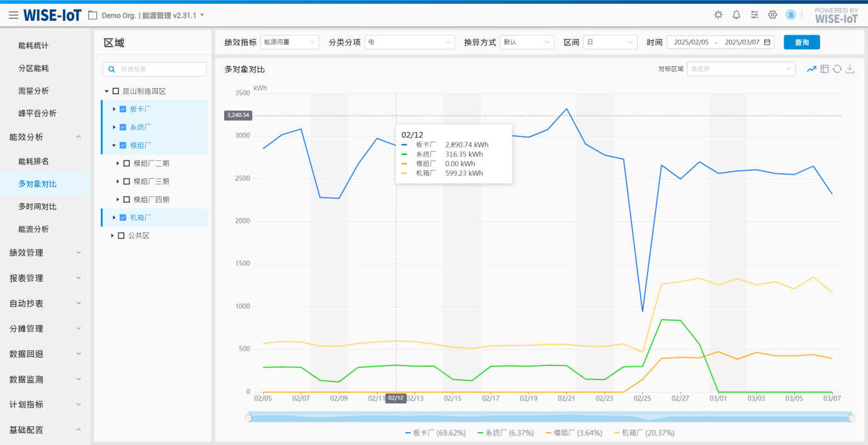The width and height of the screenshot is (868, 445).
Task: Click the sliders preferences icon in header
Action: tap(754, 15)
